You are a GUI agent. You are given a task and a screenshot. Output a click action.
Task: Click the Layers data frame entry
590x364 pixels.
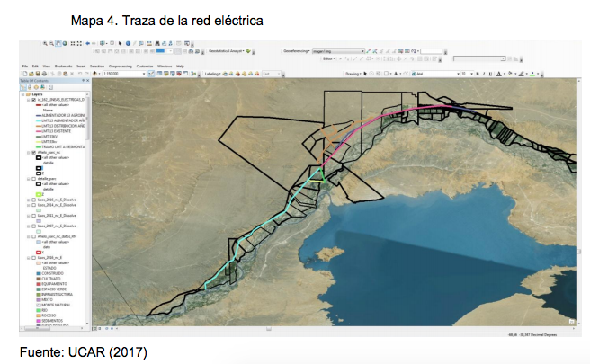click(36, 93)
